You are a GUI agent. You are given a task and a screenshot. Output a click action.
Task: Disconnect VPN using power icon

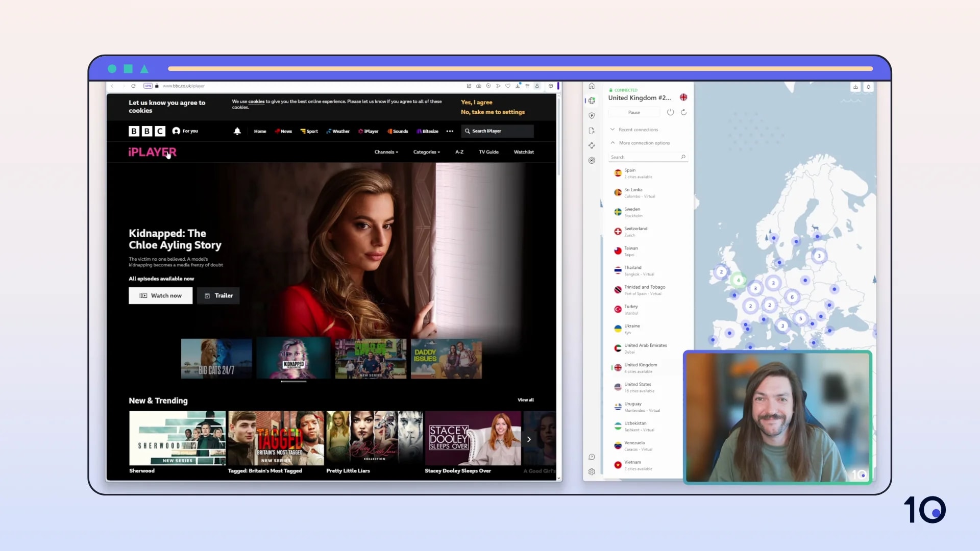point(671,112)
